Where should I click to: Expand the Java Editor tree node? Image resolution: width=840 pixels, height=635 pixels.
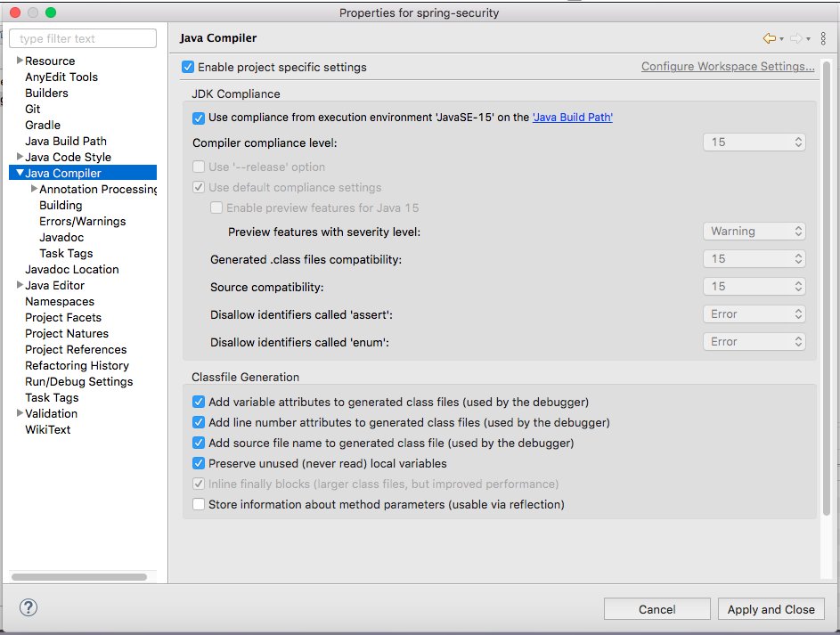click(20, 285)
